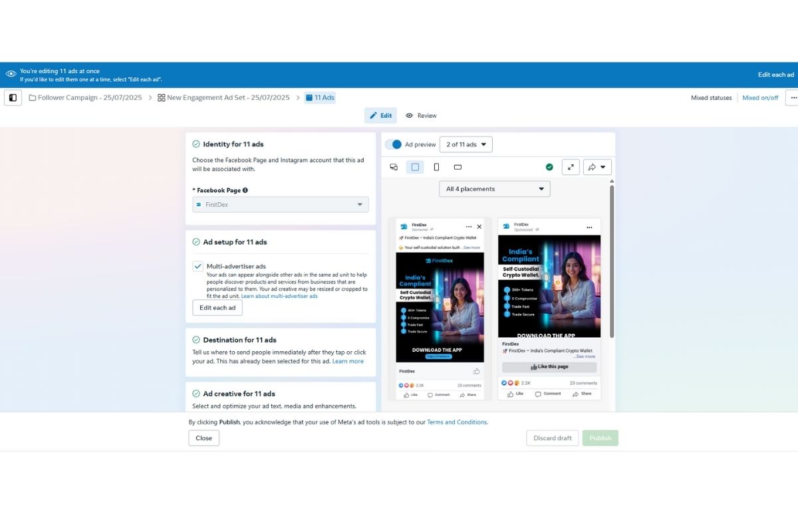Expand the ad preview to full screen
Image resolution: width=798 pixels, height=532 pixels.
tap(571, 167)
